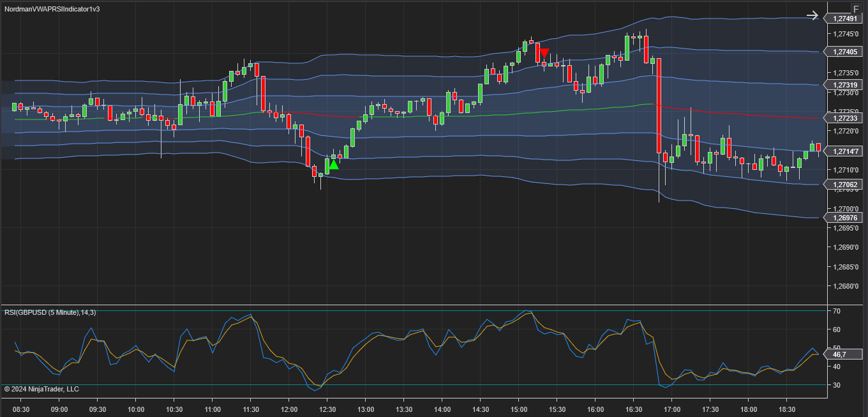Click the 14:00 time axis label
Image resolution: width=868 pixels, height=417 pixels.
coord(442,409)
